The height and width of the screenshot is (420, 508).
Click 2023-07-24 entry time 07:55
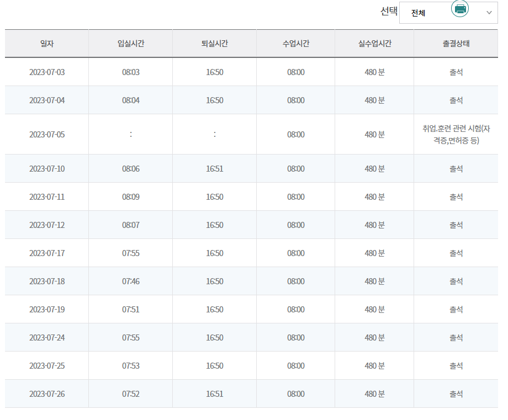point(130,337)
